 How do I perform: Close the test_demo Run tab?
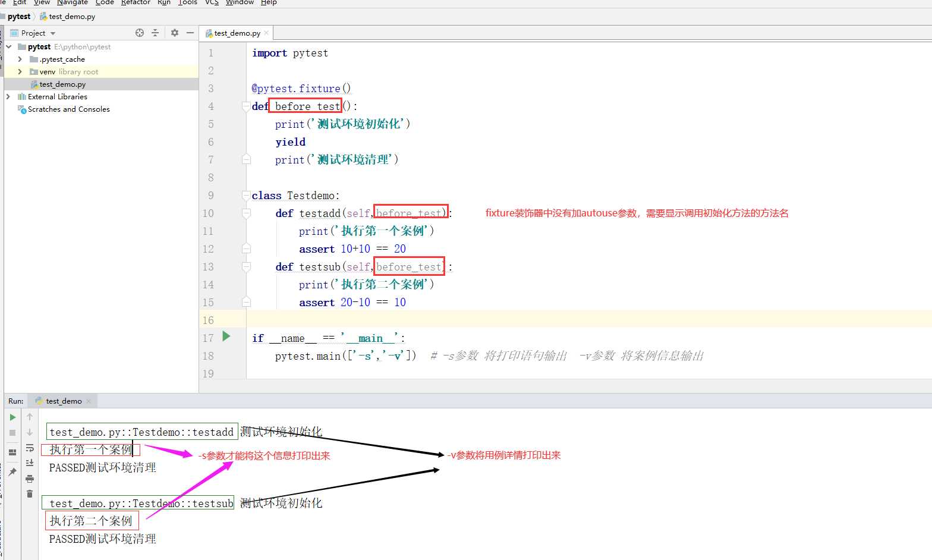pos(89,401)
